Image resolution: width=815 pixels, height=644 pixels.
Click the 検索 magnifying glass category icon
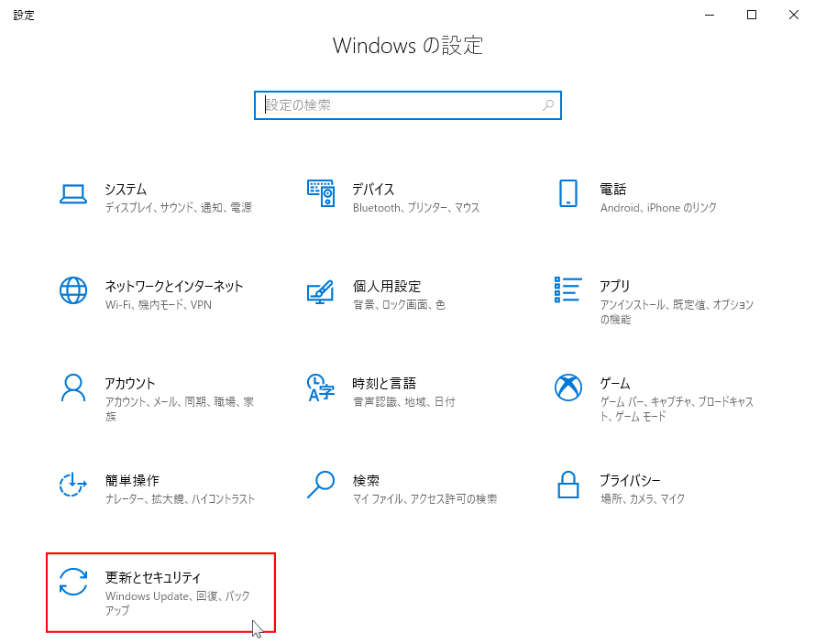point(321,485)
